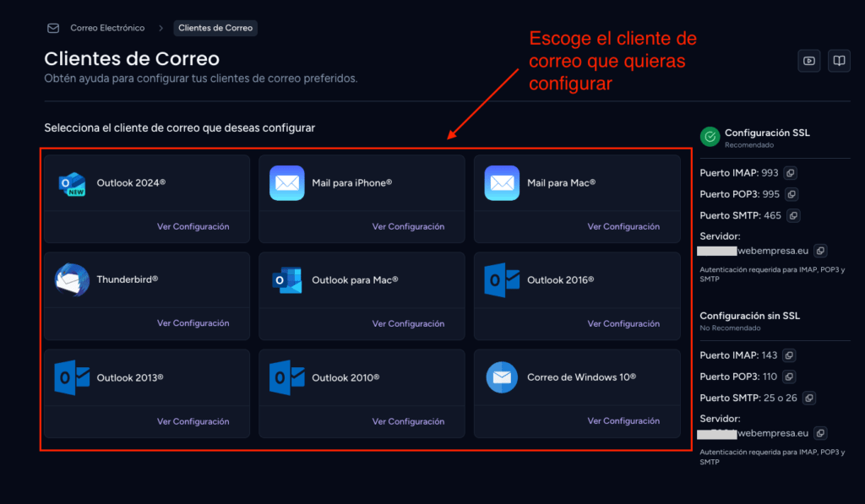This screenshot has width=865, height=504.
Task: Open the video tutorial button
Action: (809, 61)
